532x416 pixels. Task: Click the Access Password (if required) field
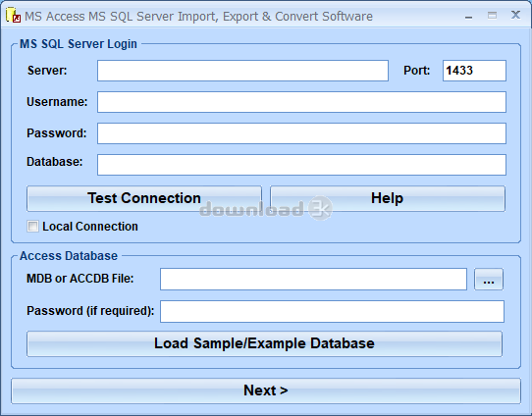[x=332, y=311]
